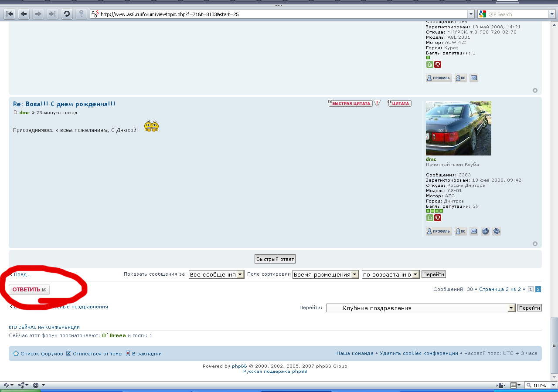Click the browser address bar URL field

(x=279, y=14)
